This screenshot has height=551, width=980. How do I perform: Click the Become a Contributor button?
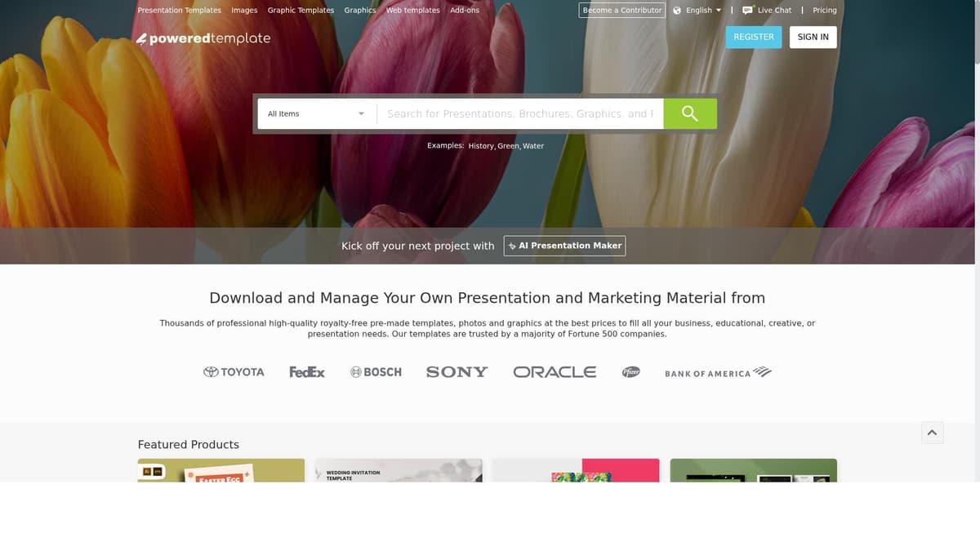(621, 10)
